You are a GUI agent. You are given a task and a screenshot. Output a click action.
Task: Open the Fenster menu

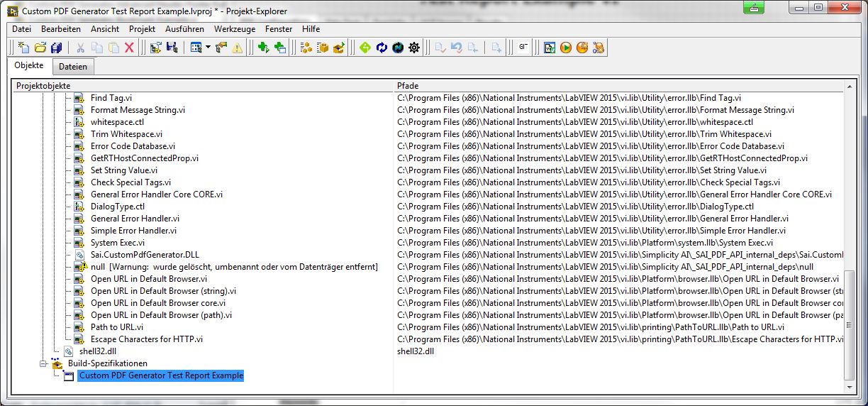coord(279,29)
